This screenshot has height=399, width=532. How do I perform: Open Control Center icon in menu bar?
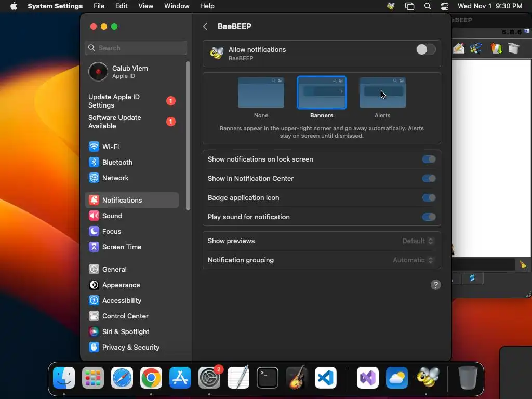coord(445,6)
